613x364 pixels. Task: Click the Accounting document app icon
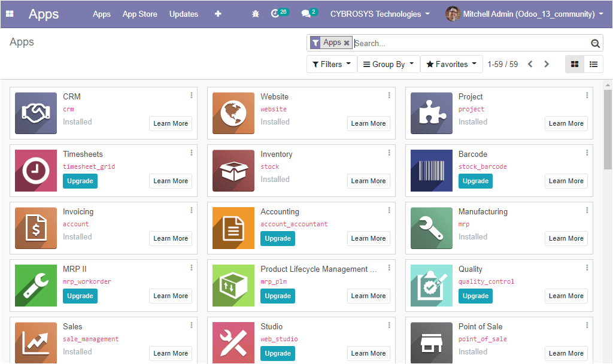point(233,228)
